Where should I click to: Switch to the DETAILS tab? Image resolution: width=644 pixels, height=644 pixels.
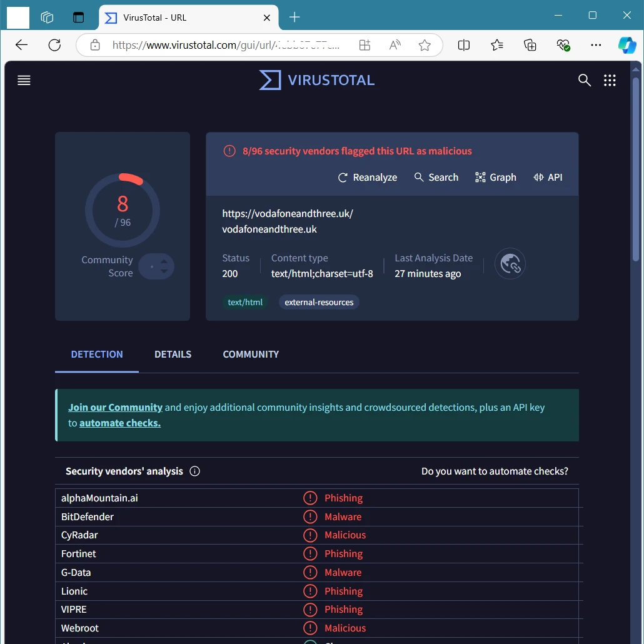coord(173,355)
